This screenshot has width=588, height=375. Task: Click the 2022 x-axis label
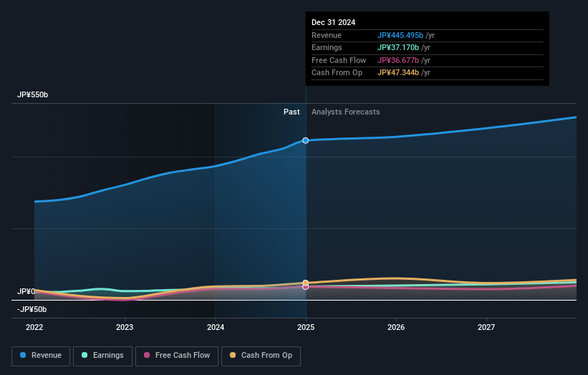pos(34,328)
